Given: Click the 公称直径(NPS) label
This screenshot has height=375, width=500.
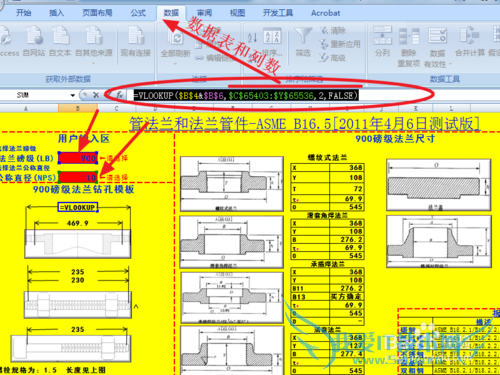Looking at the screenshot, I should point(27,178).
